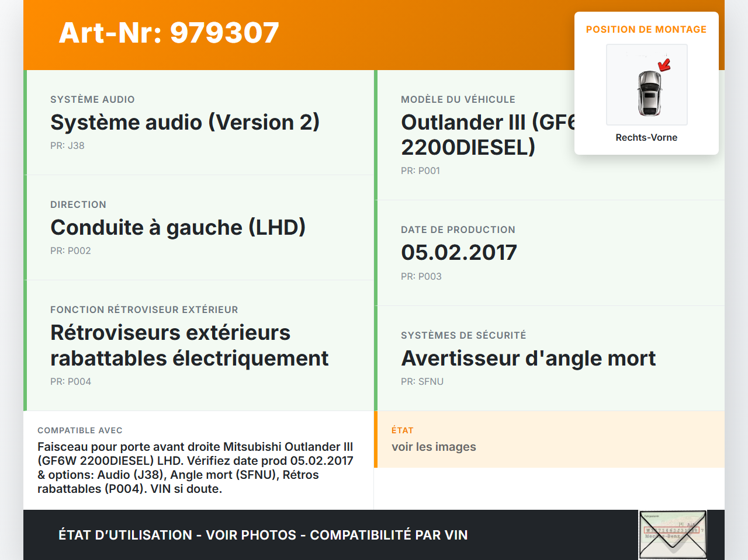748x560 pixels.
Task: Enable the Avertisseur d'angle mort option
Action: tap(528, 358)
